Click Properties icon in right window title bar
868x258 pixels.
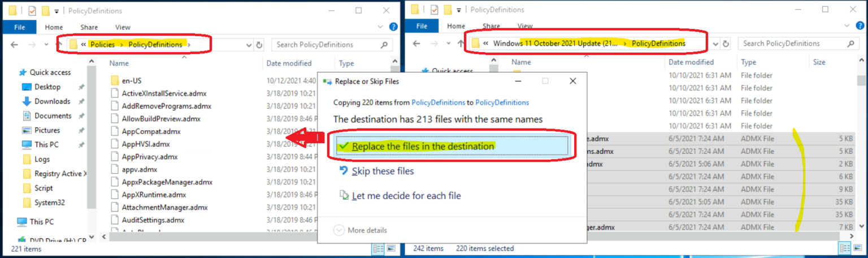(x=434, y=10)
